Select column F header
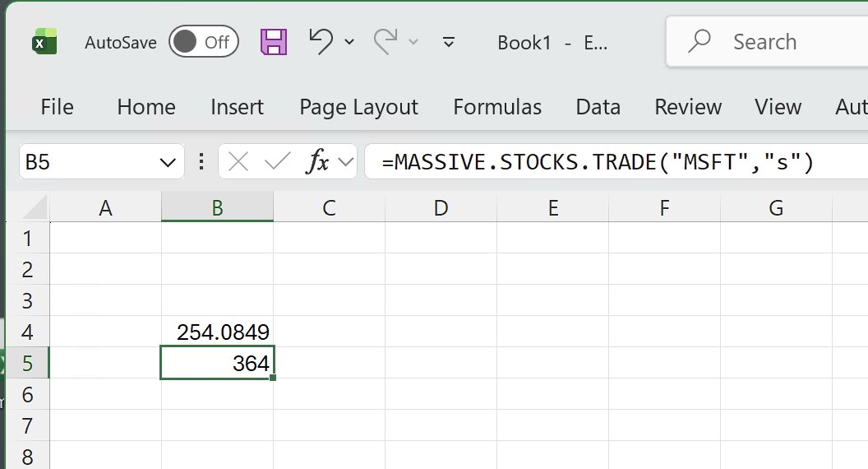868x469 pixels. click(664, 207)
